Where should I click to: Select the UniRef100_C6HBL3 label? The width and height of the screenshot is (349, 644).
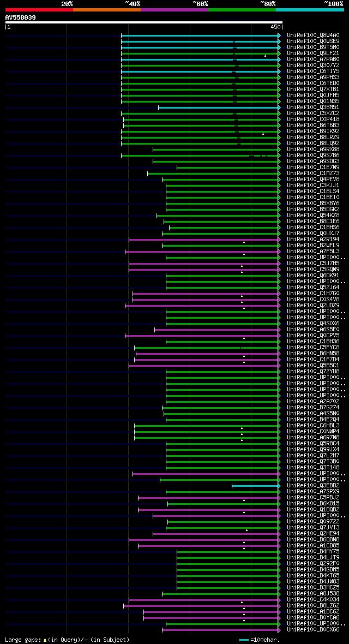click(313, 426)
